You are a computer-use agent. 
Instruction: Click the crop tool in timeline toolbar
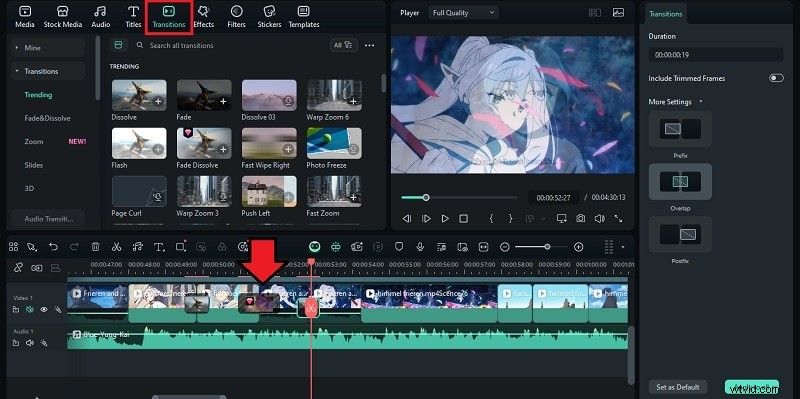[x=180, y=247]
